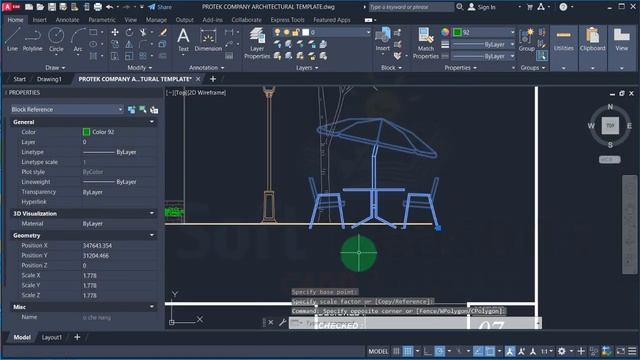Click the Move tool icon

pyautogui.click(x=115, y=32)
